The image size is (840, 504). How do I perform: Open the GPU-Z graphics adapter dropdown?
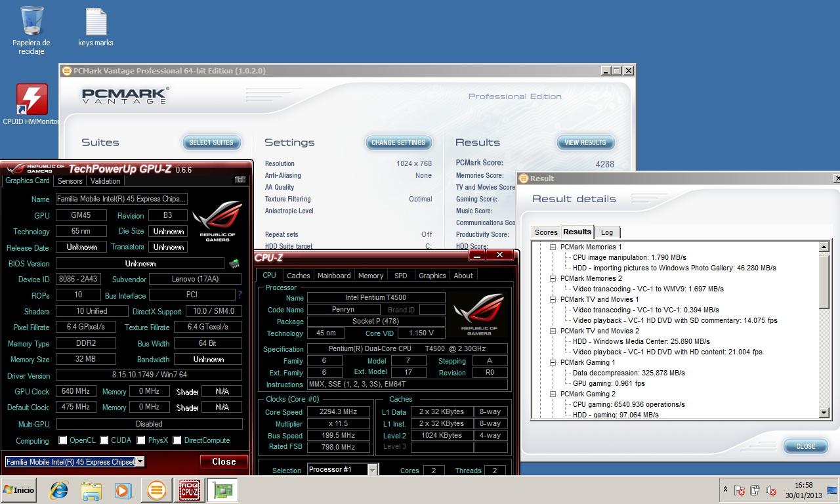(140, 462)
